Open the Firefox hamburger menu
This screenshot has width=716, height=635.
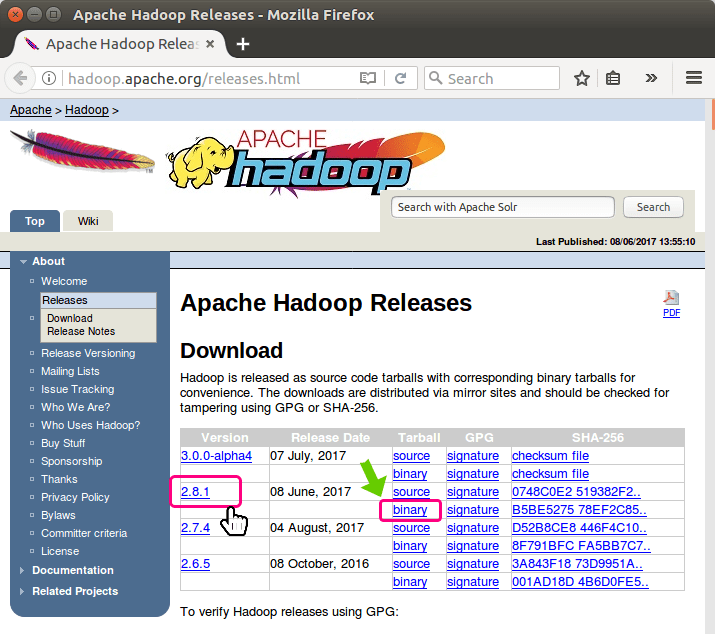[x=694, y=78]
